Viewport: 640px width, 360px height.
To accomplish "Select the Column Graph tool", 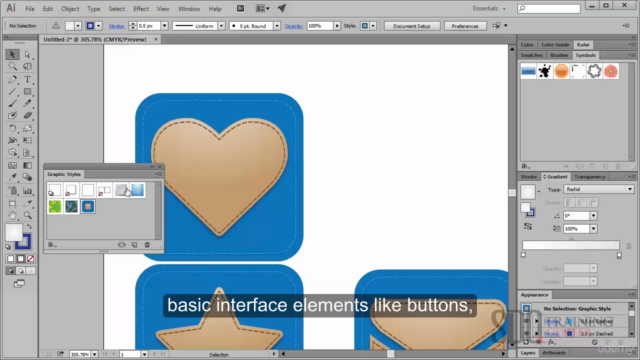I will tap(27, 191).
